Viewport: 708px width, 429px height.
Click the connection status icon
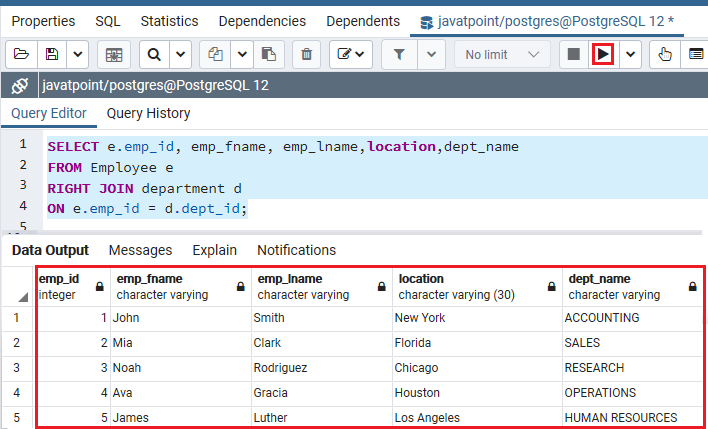[x=20, y=85]
